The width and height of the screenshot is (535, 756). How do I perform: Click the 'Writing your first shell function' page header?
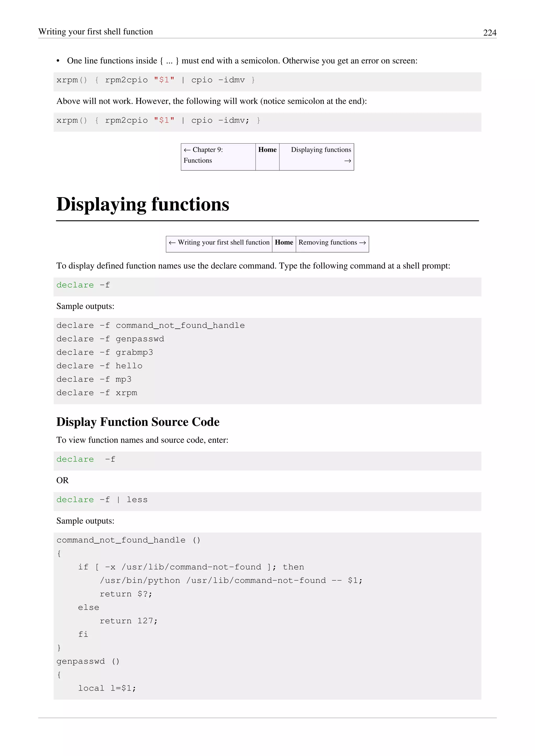click(x=96, y=32)
